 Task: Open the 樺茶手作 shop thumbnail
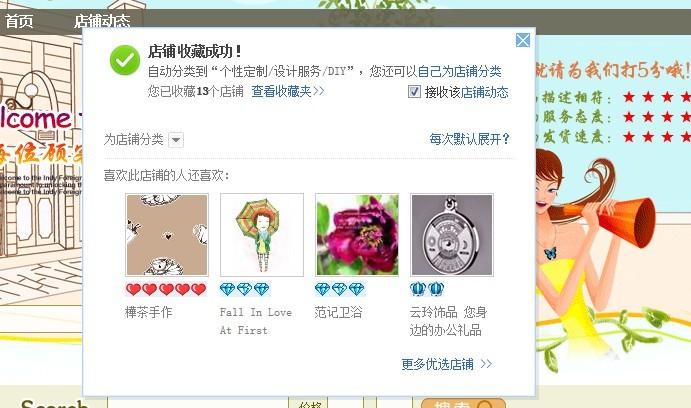tap(167, 235)
